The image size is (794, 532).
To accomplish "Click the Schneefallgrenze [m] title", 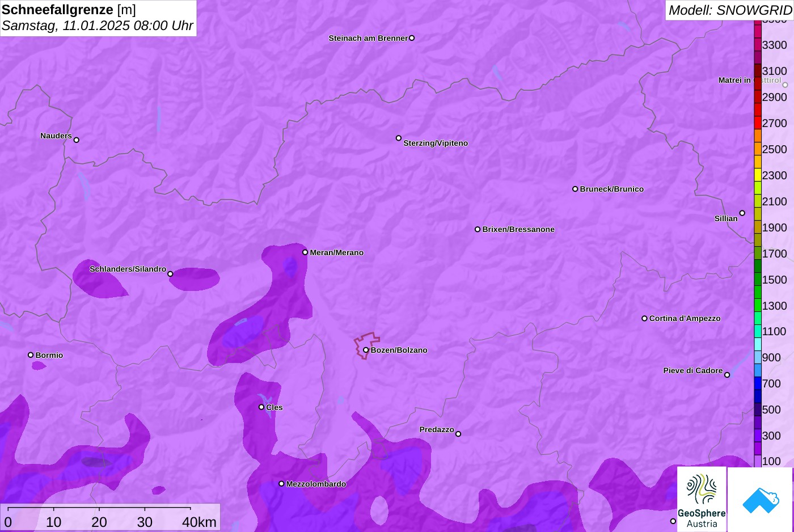I will pyautogui.click(x=69, y=10).
